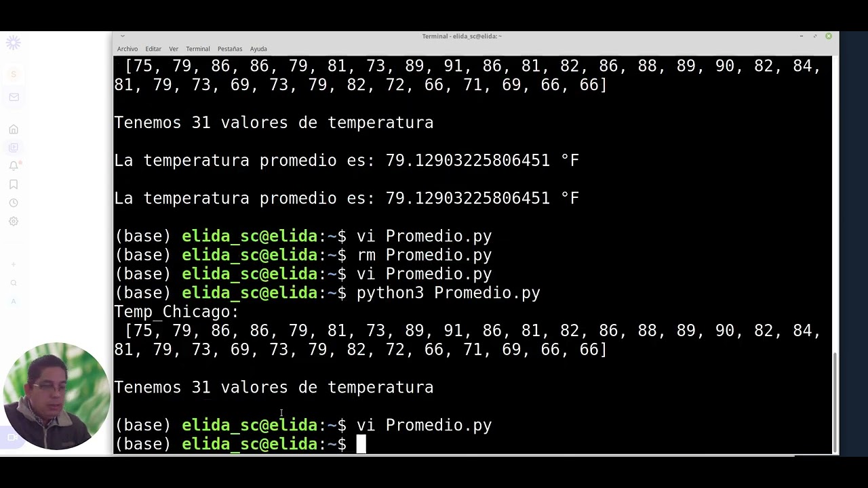
Task: Click the A letter icon in sidebar
Action: pyautogui.click(x=14, y=301)
